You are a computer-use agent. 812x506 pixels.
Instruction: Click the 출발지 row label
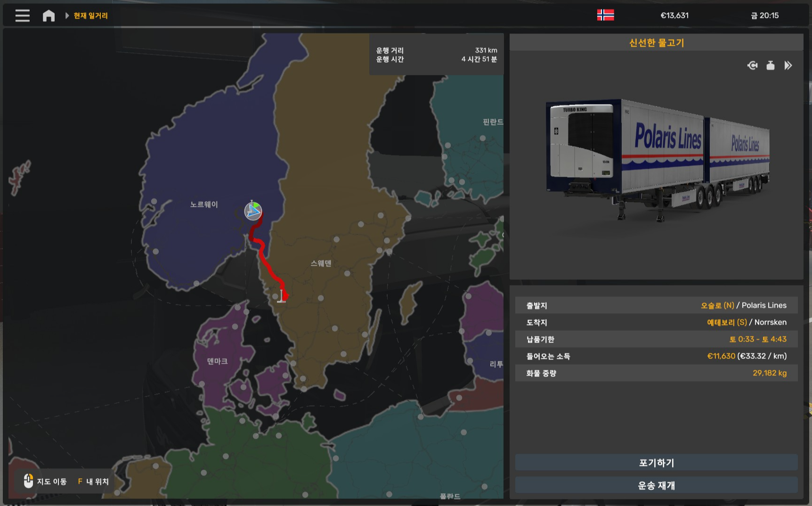[x=536, y=306]
